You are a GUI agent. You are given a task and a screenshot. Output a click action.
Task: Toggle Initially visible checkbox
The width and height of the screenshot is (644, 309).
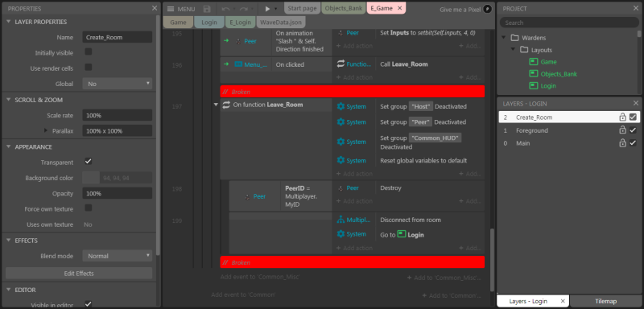pyautogui.click(x=89, y=51)
